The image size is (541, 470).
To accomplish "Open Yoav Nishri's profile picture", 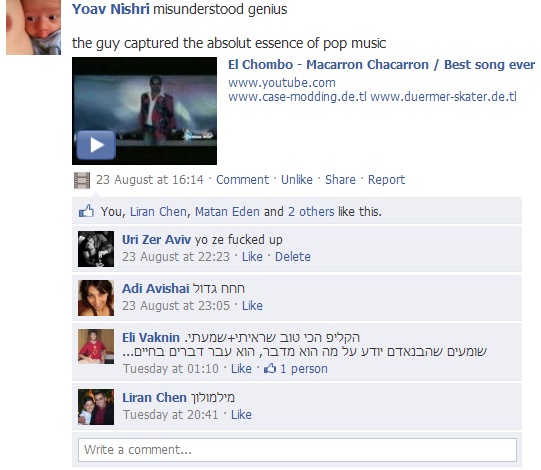I will click(x=33, y=27).
